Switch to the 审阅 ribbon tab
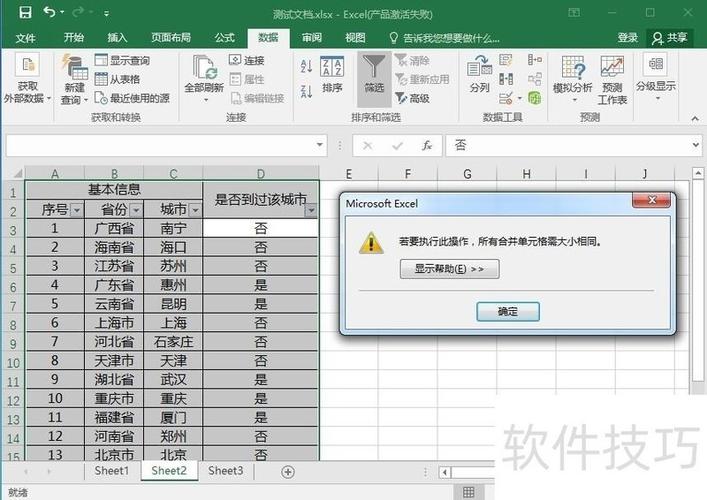The height and width of the screenshot is (500, 707). [312, 37]
